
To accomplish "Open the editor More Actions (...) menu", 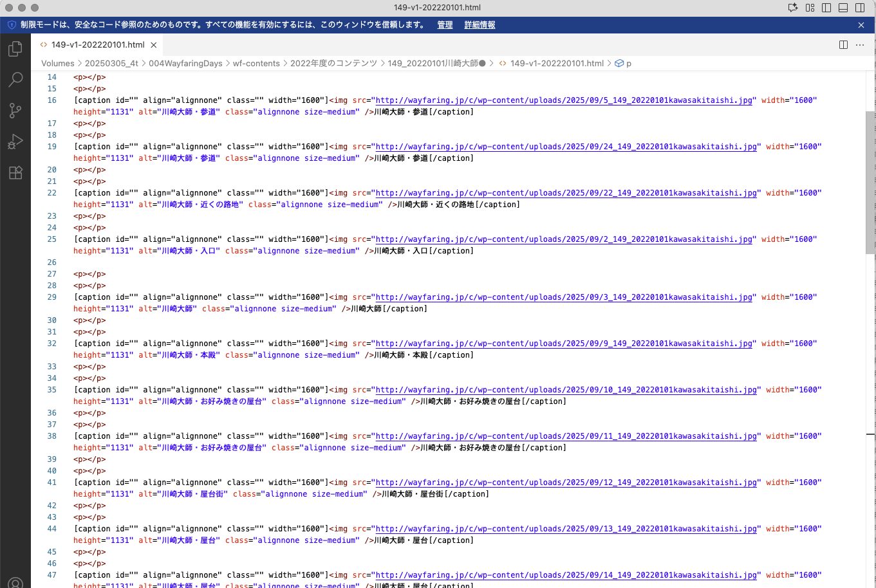I will (860, 45).
